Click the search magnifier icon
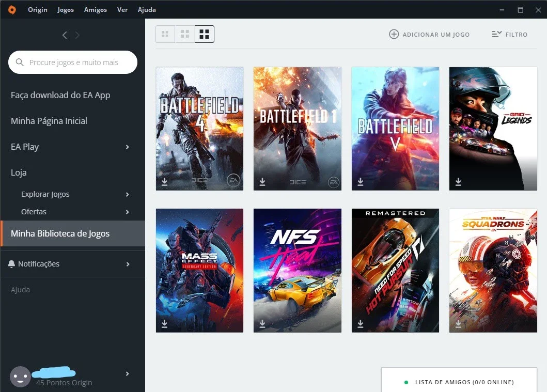This screenshot has height=392, width=547. tap(20, 62)
